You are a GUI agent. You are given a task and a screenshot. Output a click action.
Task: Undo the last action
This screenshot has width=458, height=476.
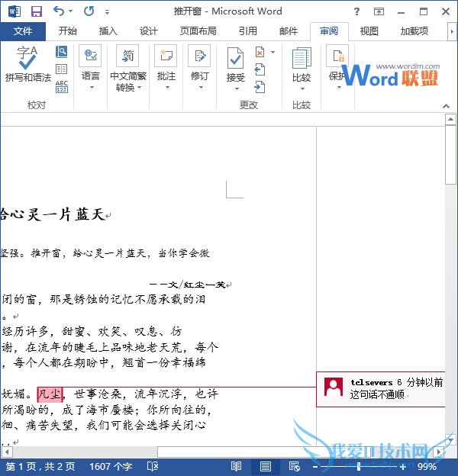pyautogui.click(x=59, y=11)
